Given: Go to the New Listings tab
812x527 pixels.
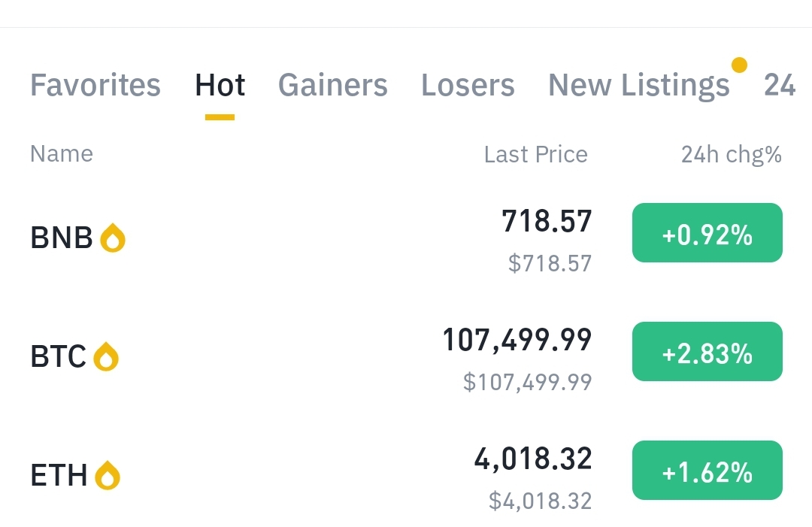Looking at the screenshot, I should click(638, 86).
